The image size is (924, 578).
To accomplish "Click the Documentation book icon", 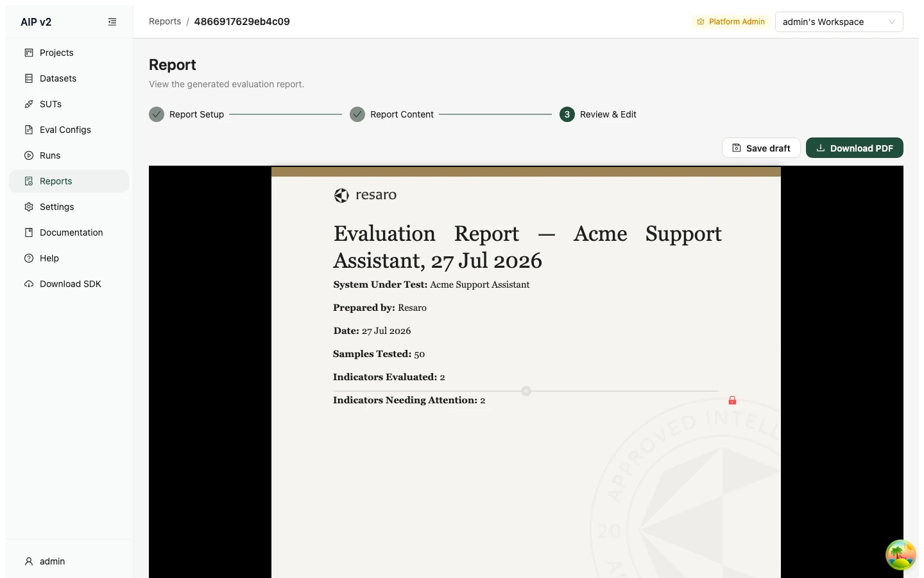I will (x=29, y=232).
